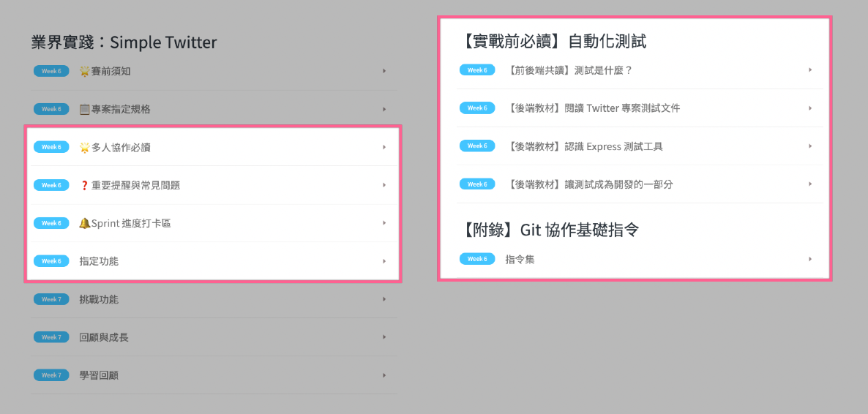Open 重要提醒與常見問題 lesson
The height and width of the screenshot is (414, 868).
coord(135,185)
